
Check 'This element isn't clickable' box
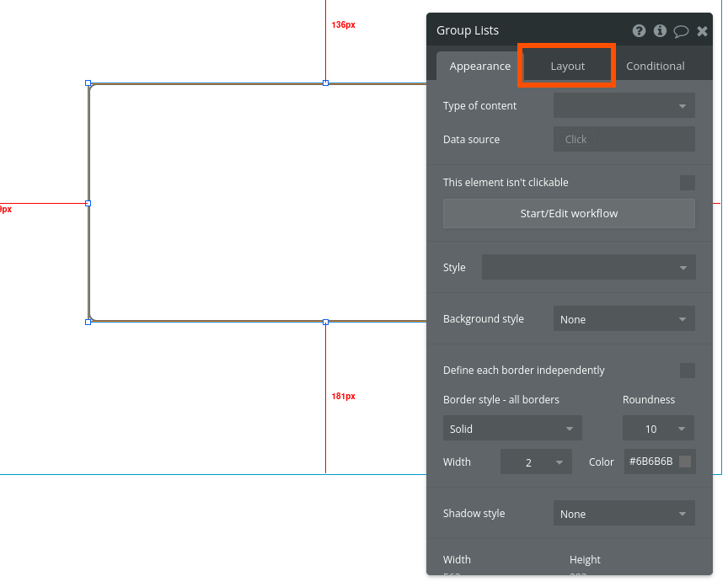click(x=688, y=183)
